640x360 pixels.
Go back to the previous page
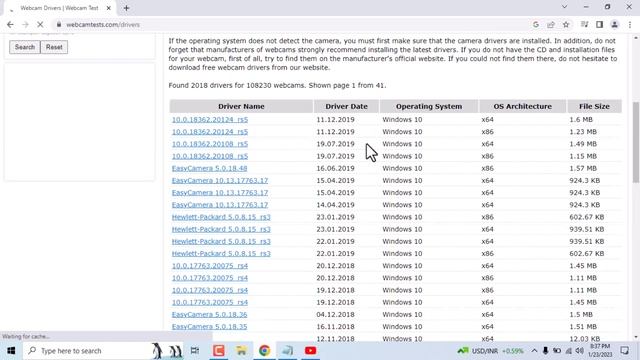pyautogui.click(x=10, y=24)
